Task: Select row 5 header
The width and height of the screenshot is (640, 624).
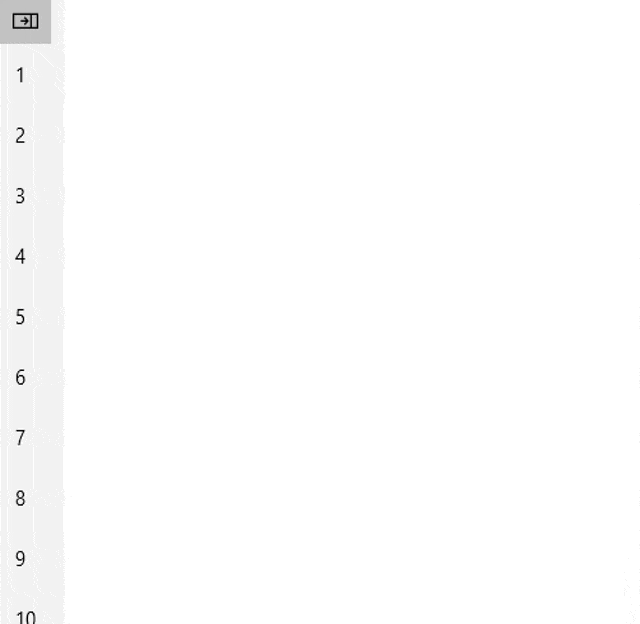Action: pos(32,317)
